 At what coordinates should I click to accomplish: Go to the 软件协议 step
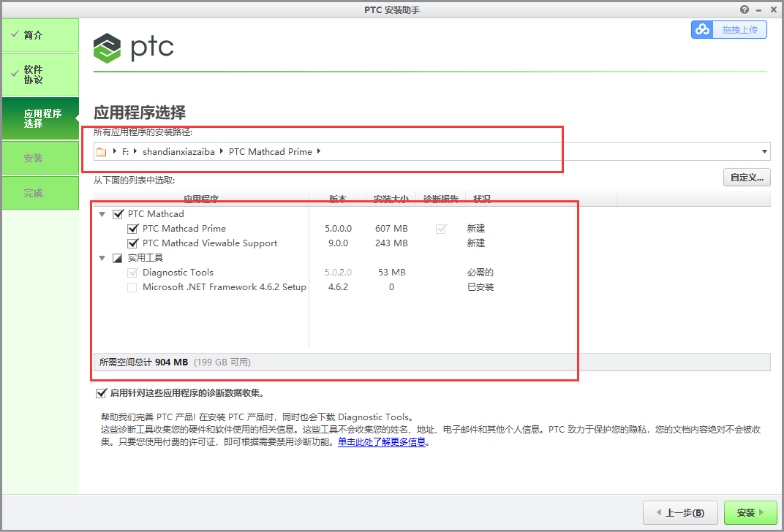point(40,75)
